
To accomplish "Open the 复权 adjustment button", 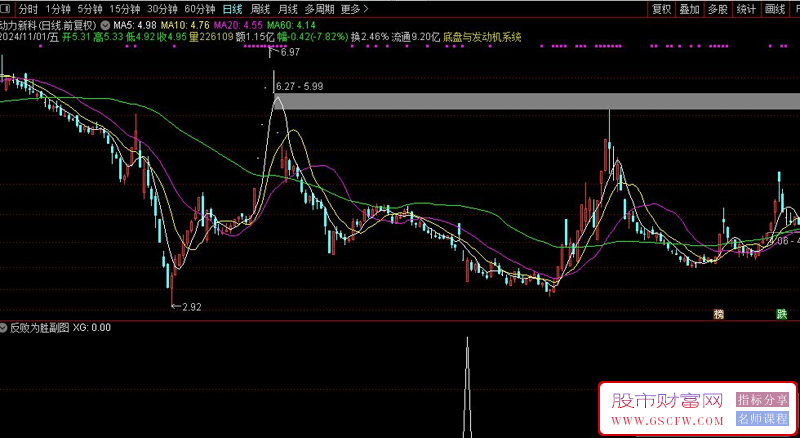I will (x=662, y=9).
